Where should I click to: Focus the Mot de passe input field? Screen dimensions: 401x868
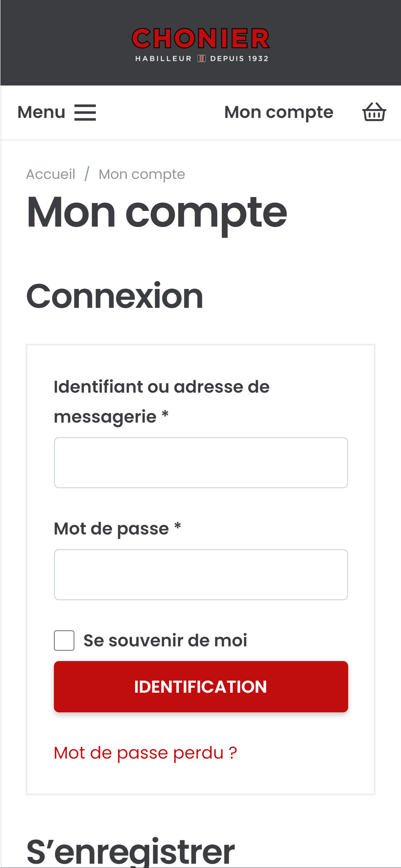(201, 575)
